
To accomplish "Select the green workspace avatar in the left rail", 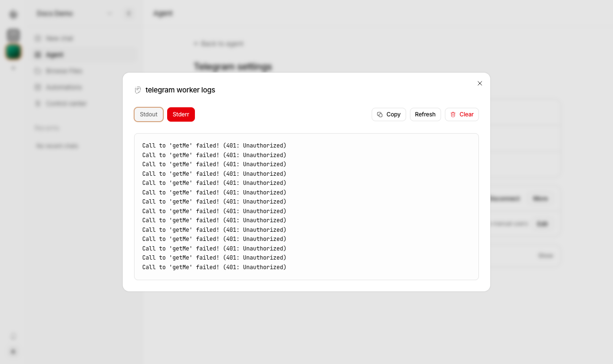I will 13,52.
